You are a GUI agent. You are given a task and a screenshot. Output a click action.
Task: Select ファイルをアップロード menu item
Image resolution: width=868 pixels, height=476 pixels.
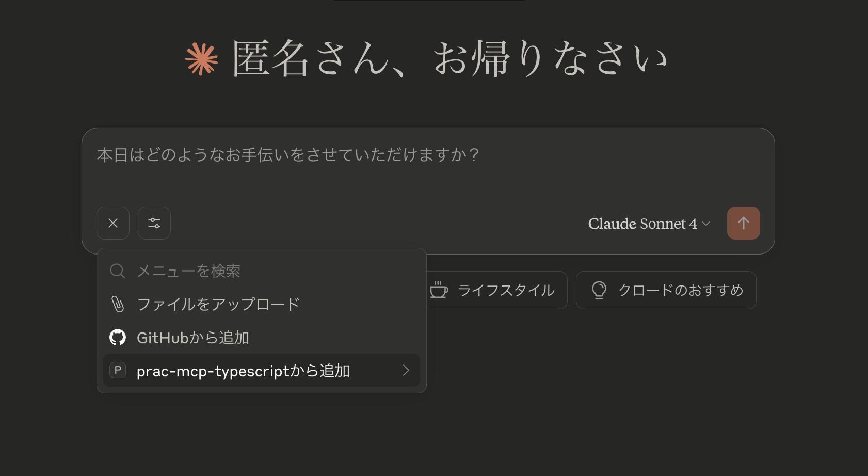262,304
